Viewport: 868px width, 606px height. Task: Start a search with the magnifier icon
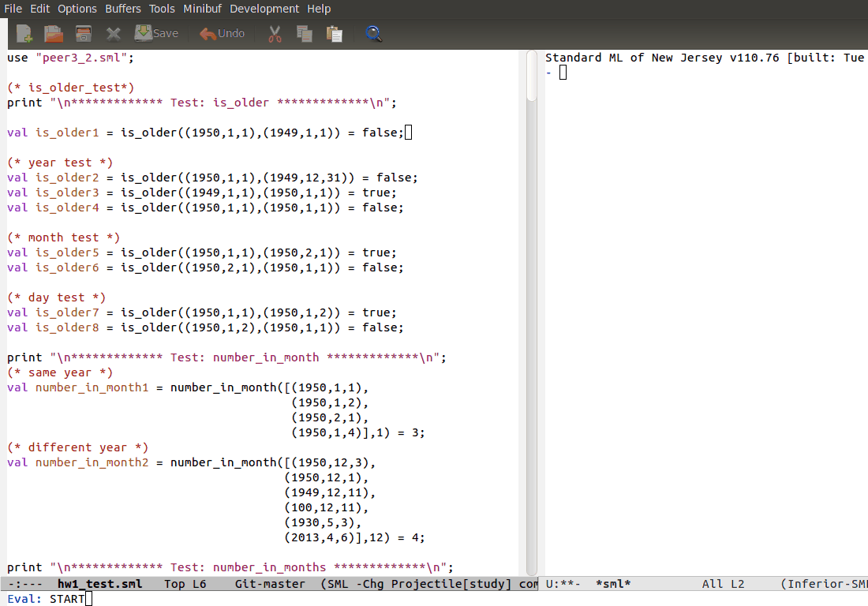point(373,33)
